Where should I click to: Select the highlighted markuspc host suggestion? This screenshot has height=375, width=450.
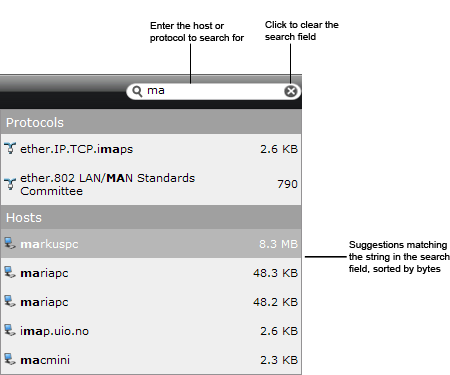[151, 244]
